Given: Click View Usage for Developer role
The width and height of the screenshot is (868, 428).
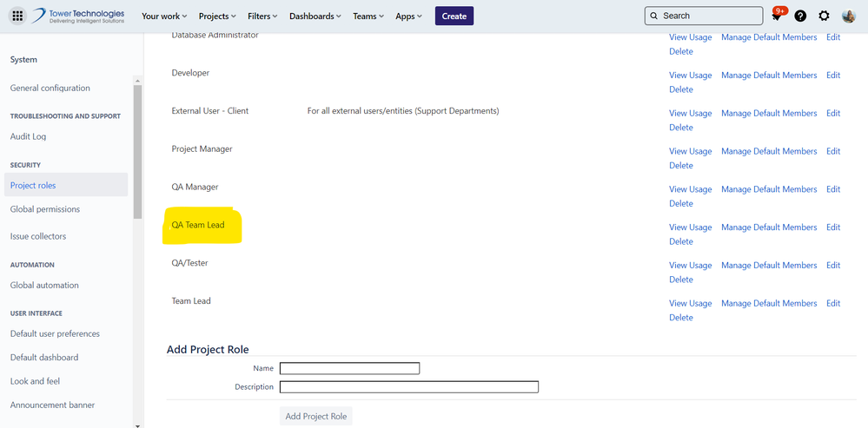Looking at the screenshot, I should (690, 76).
